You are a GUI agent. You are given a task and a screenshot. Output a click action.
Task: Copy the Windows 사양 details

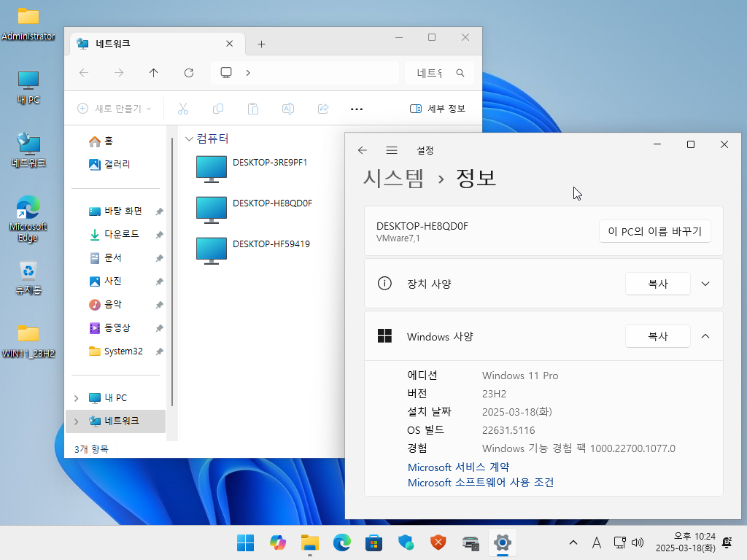tap(657, 336)
